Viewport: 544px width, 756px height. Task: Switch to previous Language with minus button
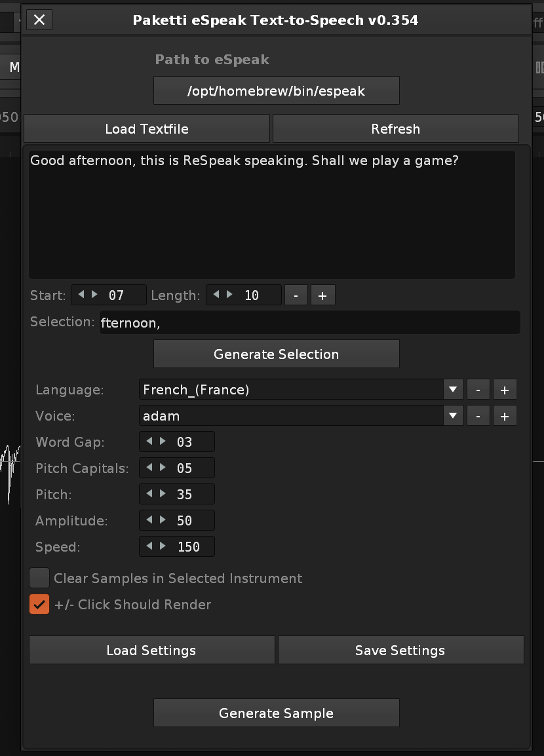478,390
